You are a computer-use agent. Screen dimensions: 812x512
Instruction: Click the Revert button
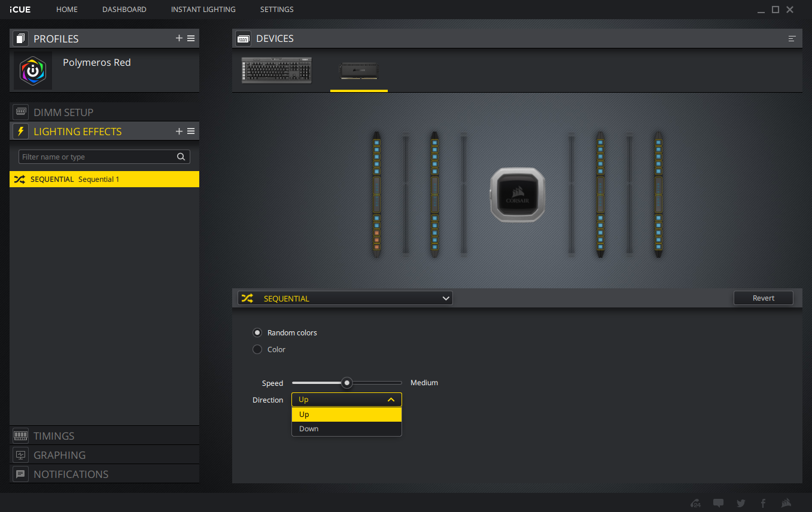[x=763, y=298]
